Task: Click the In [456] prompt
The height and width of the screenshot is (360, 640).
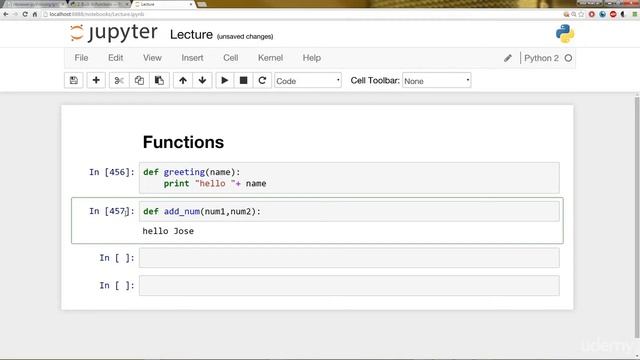Action: coord(112,172)
